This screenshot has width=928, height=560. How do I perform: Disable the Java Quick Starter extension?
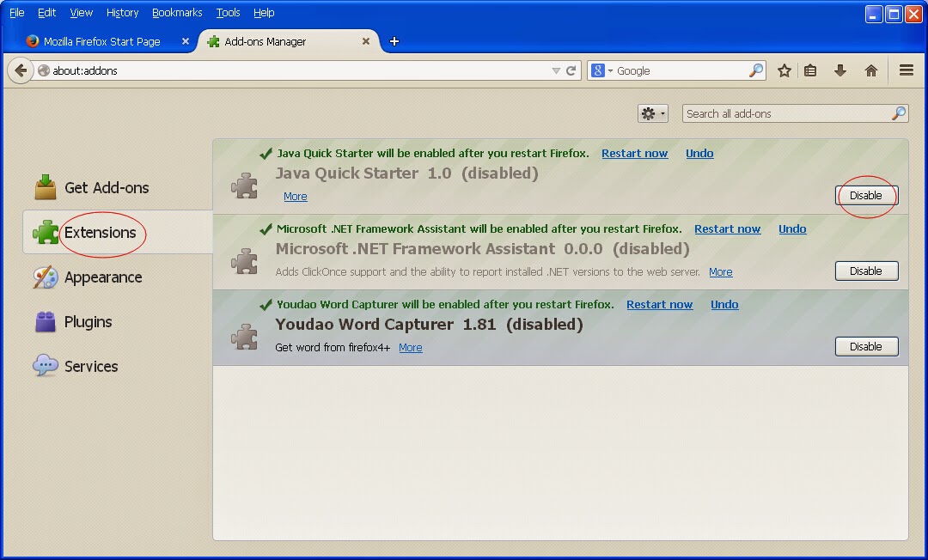click(x=866, y=195)
